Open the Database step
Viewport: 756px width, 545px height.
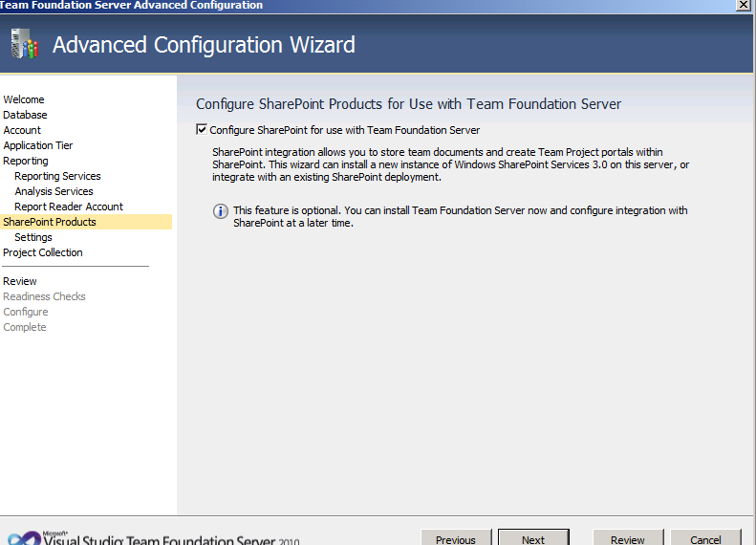click(x=25, y=115)
